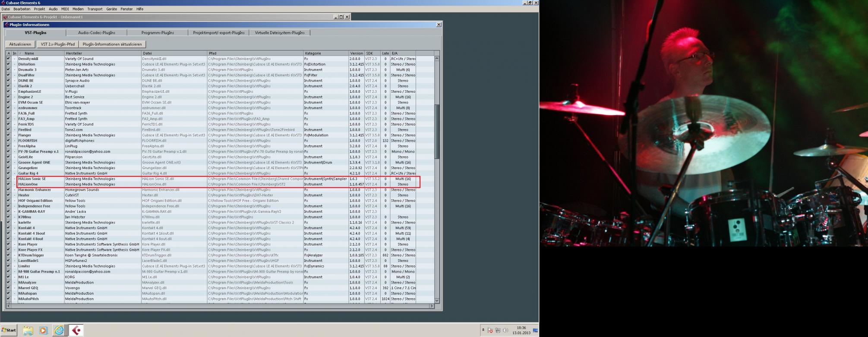
Task: Open the volume control in the tray
Action: pos(505,331)
